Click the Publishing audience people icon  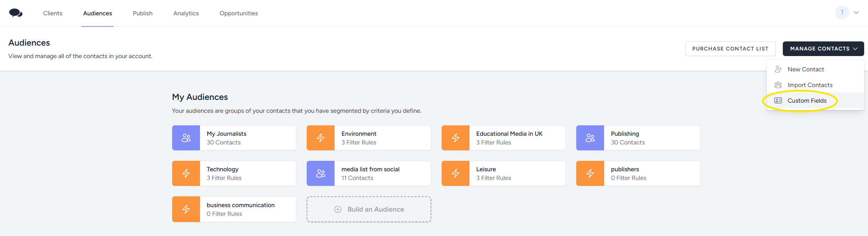click(590, 138)
